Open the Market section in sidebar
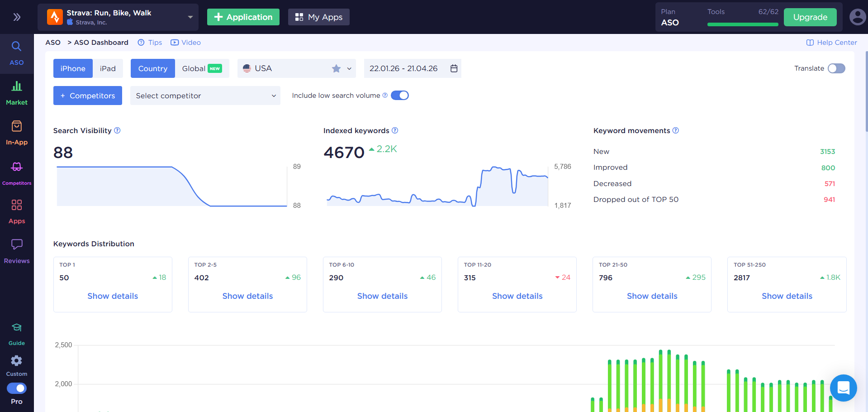This screenshot has width=868, height=412. coord(17,93)
